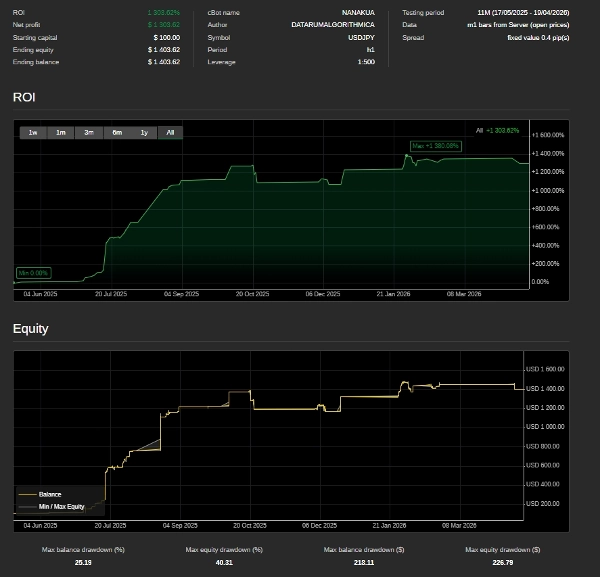Toggle the Balance legend entry
This screenshot has width=600, height=577.
click(x=50, y=494)
